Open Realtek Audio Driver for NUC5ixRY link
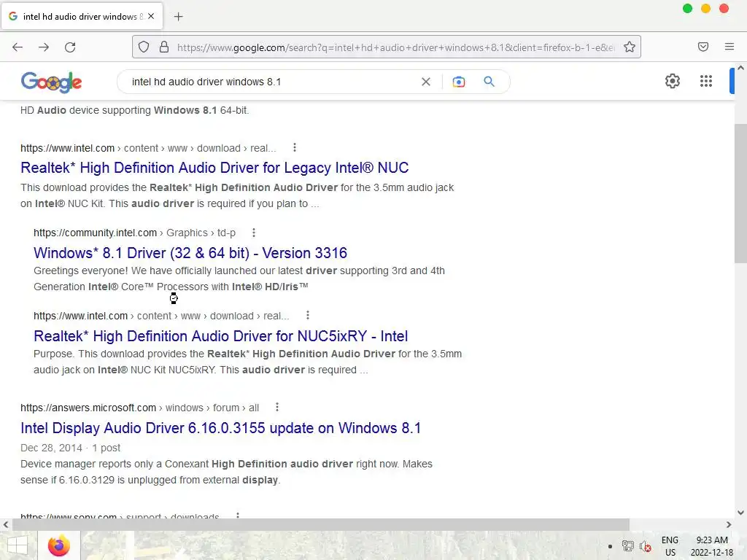747x560 pixels. click(x=220, y=336)
